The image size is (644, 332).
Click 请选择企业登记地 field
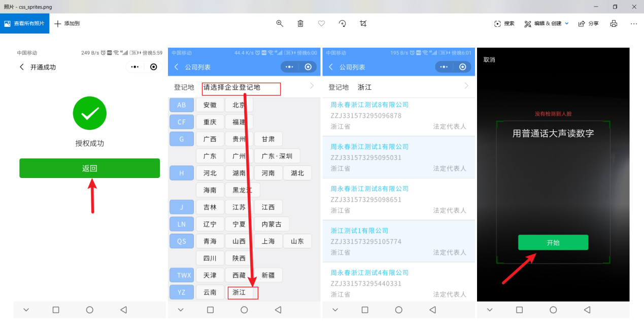click(x=241, y=88)
